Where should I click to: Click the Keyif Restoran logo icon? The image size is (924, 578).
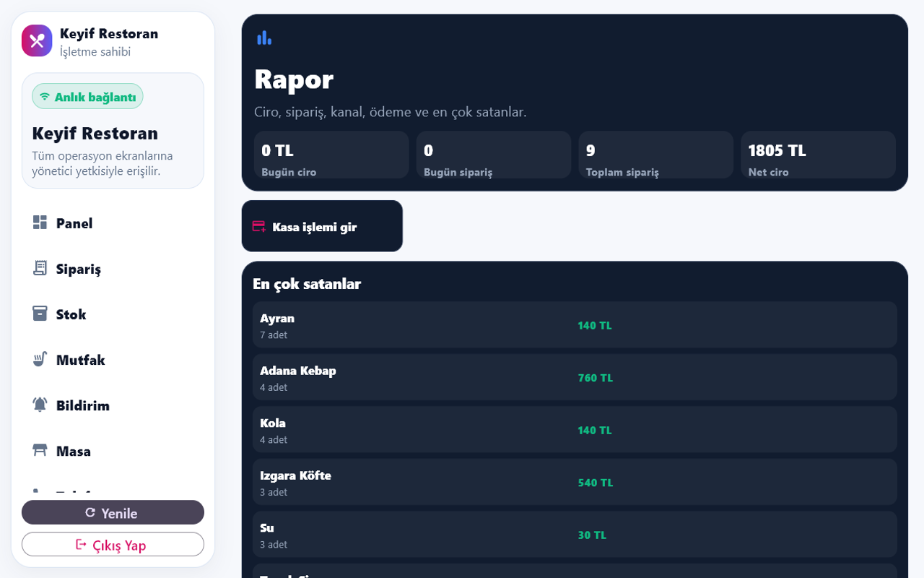(x=37, y=40)
